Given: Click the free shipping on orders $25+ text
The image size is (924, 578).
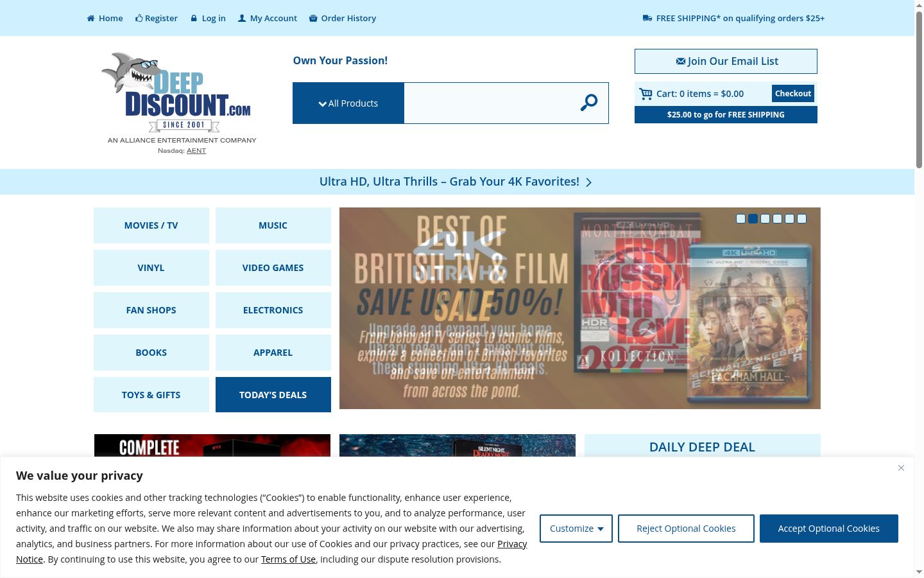Looking at the screenshot, I should pyautogui.click(x=740, y=18).
